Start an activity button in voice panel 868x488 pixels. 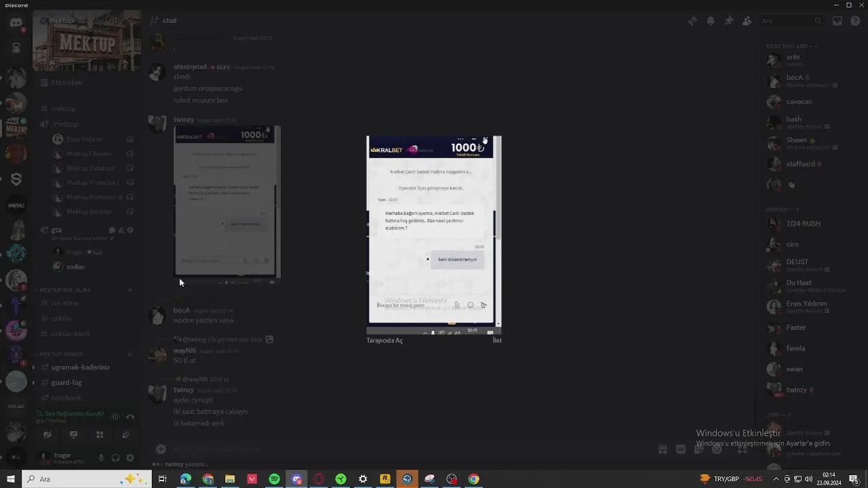click(100, 434)
